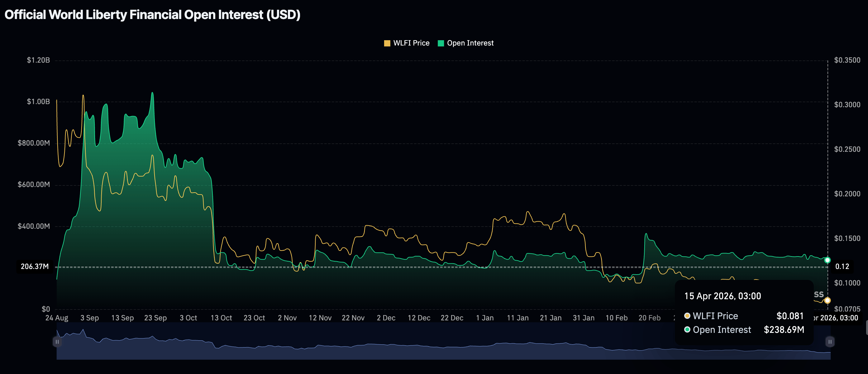Click the green Open Interest endpoint marker
Screen dimensions: 868x374
coord(827,260)
